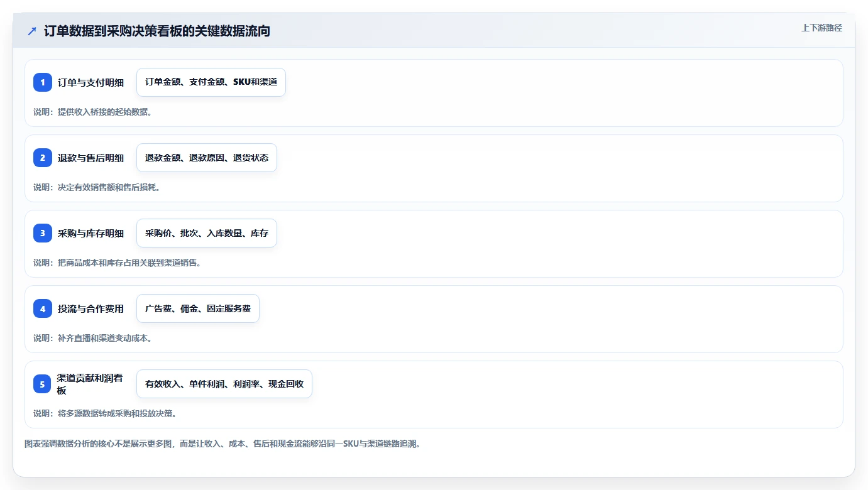Click the 退款金额、退款原因、退货状态 chip

[207, 158]
